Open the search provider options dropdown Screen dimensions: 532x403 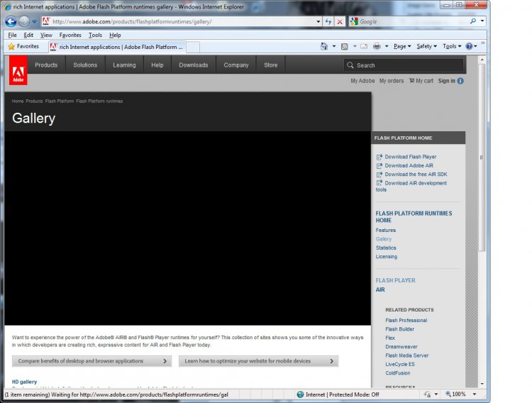(482, 21)
